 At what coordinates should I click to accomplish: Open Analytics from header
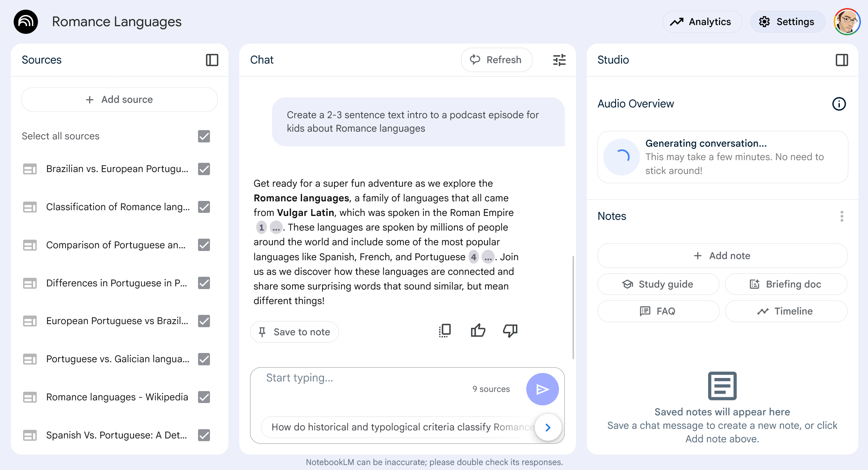pyautogui.click(x=702, y=22)
